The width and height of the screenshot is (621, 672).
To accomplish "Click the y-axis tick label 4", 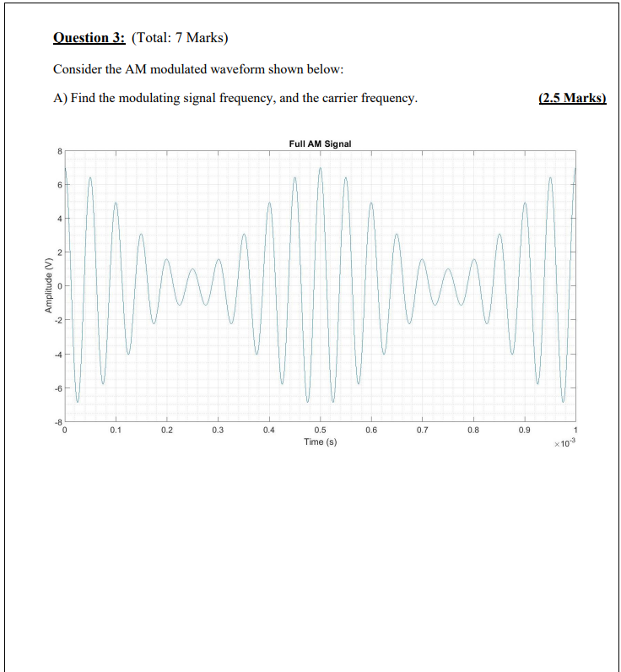I will coord(60,219).
